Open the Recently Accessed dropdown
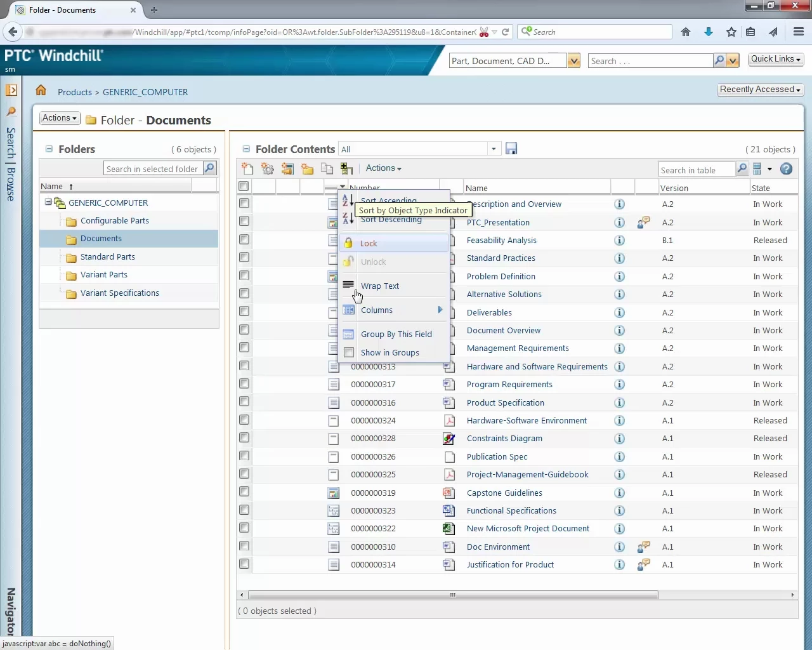The height and width of the screenshot is (650, 812). [x=761, y=90]
